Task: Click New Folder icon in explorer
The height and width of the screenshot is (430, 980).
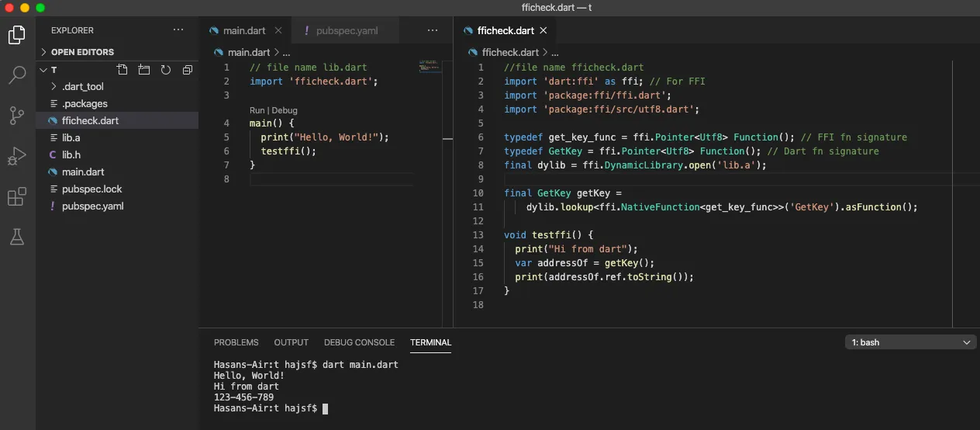Action: [144, 70]
